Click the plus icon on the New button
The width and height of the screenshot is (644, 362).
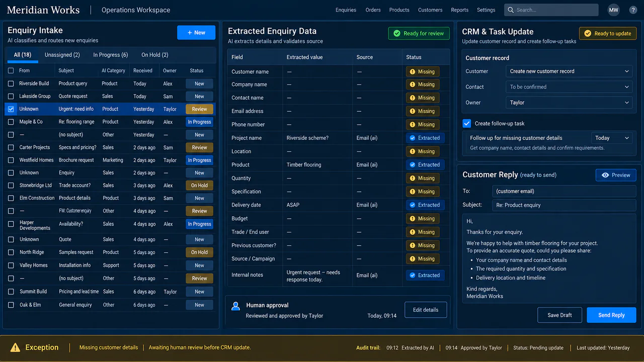(190, 33)
